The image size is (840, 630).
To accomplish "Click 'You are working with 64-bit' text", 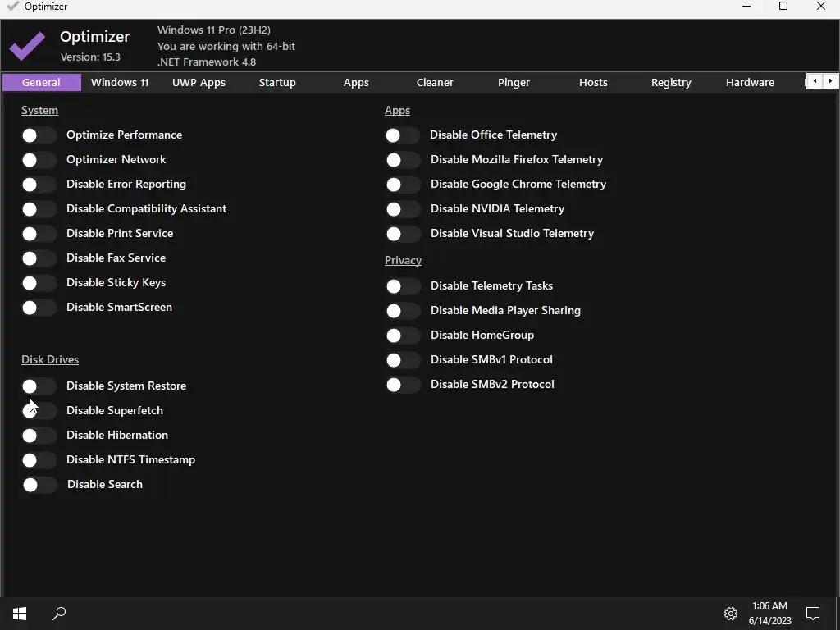I will point(226,47).
